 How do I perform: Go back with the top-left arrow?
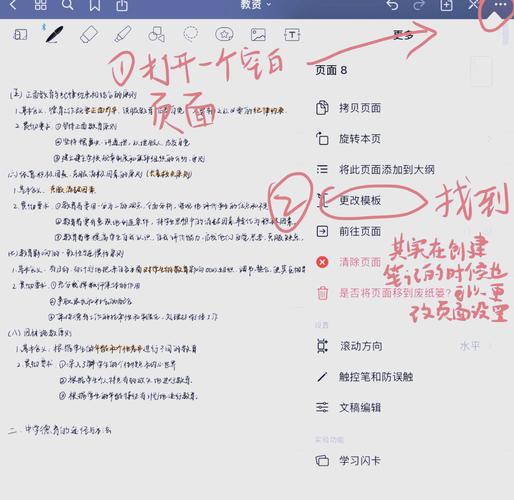(13, 5)
